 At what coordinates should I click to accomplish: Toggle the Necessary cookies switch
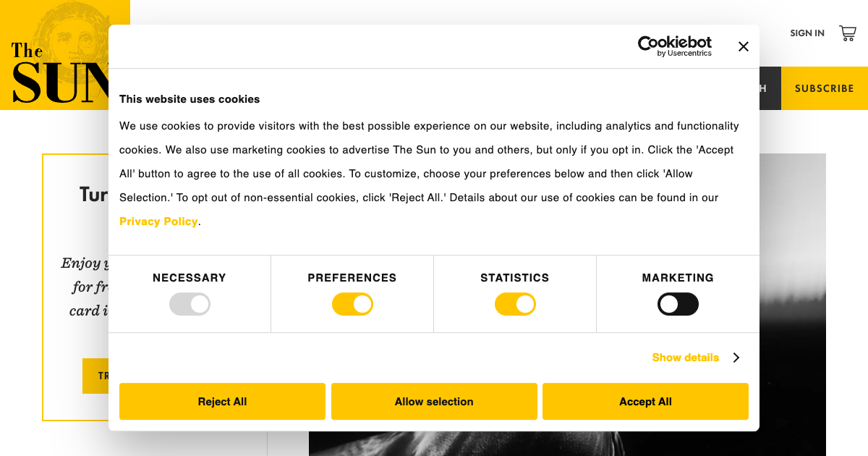[190, 304]
